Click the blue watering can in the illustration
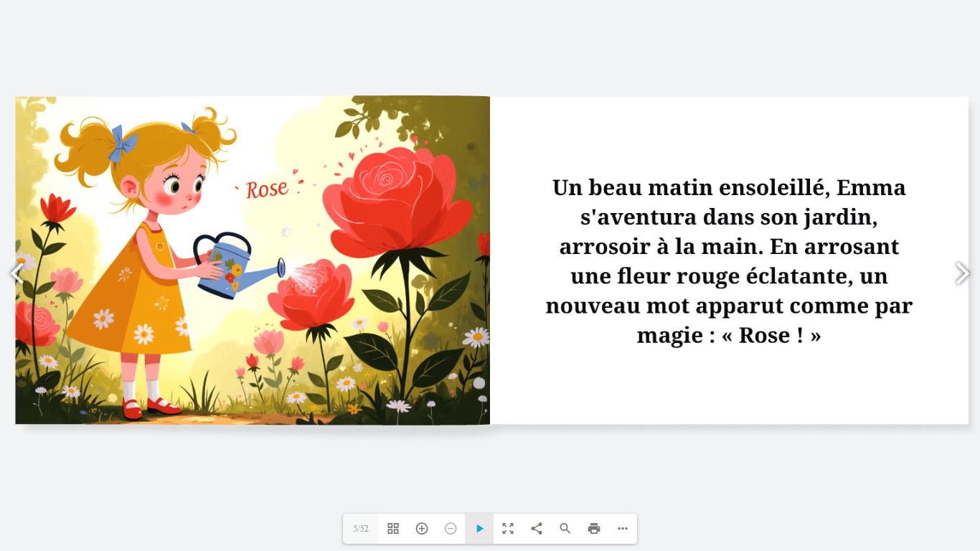 (230, 269)
